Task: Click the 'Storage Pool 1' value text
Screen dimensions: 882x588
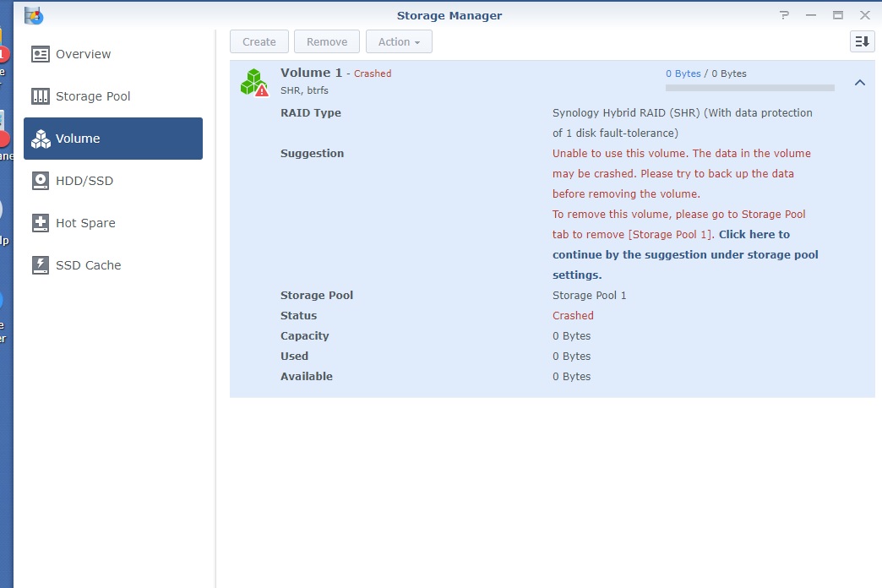Action: click(589, 296)
